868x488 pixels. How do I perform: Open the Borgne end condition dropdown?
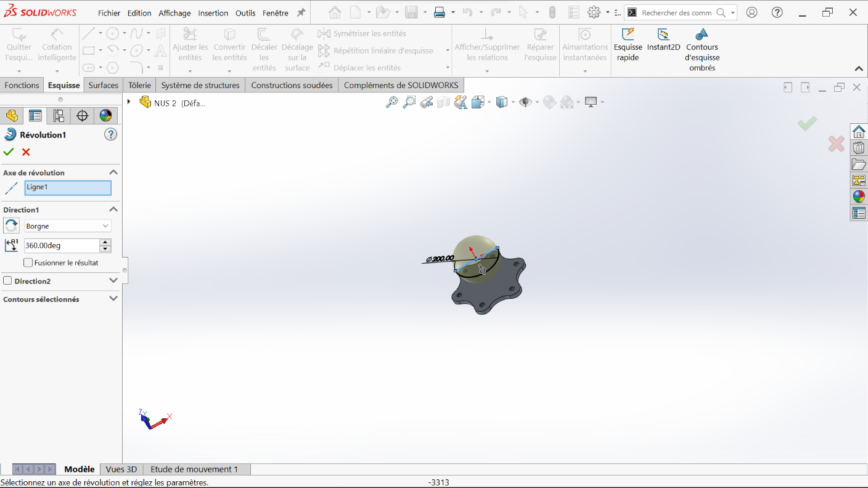(x=67, y=226)
